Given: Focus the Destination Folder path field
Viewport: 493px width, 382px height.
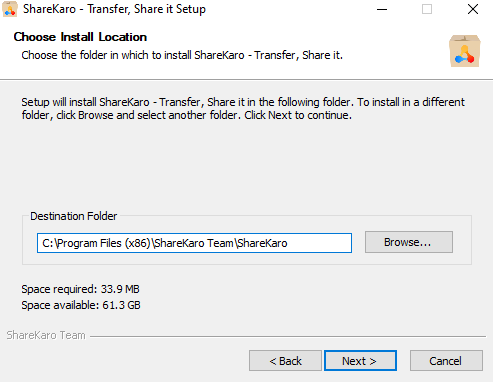Looking at the screenshot, I should (x=194, y=243).
